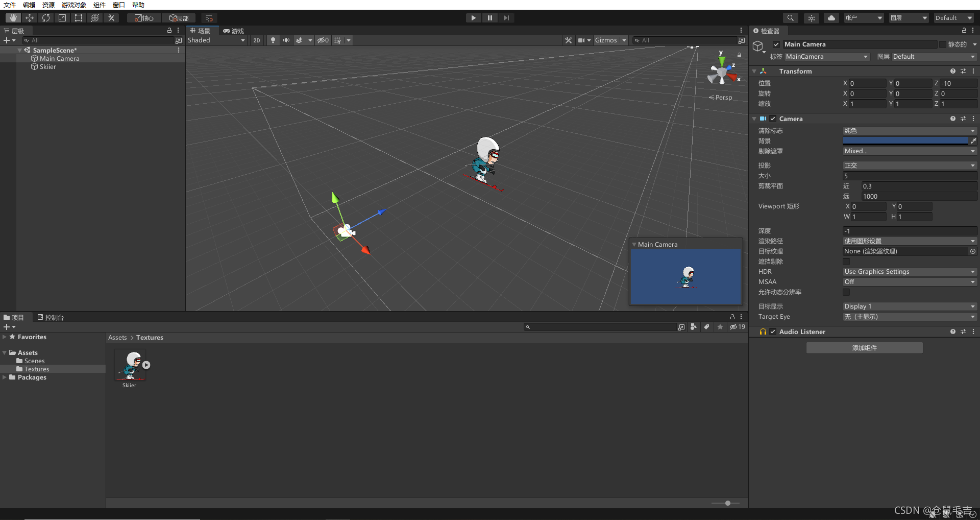Screen dimensions: 980x520
Task: Open the 清除标志 clear flags dropdown
Action: coord(910,131)
